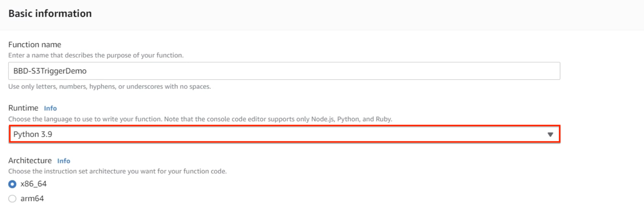644x211 pixels.
Task: Click the Python 3.9 selected value text
Action: 33,135
